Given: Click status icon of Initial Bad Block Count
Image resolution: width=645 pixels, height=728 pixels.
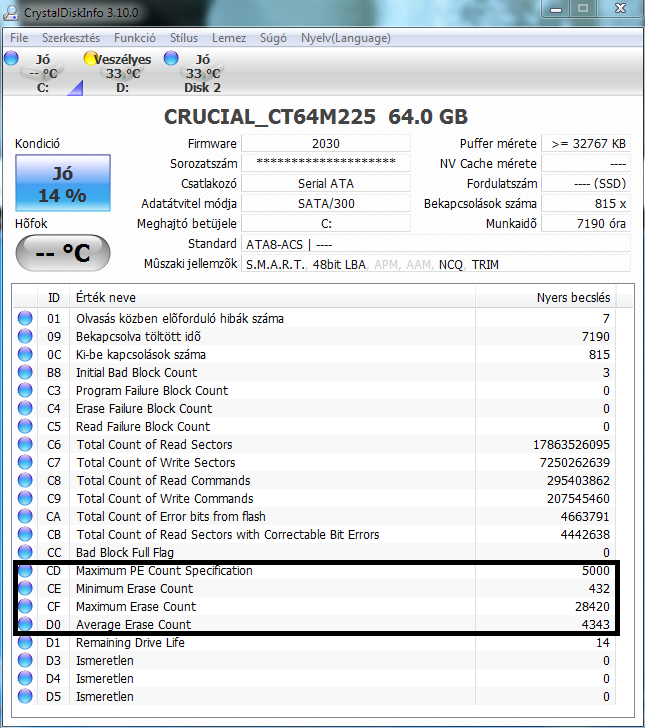Looking at the screenshot, I should tap(25, 372).
